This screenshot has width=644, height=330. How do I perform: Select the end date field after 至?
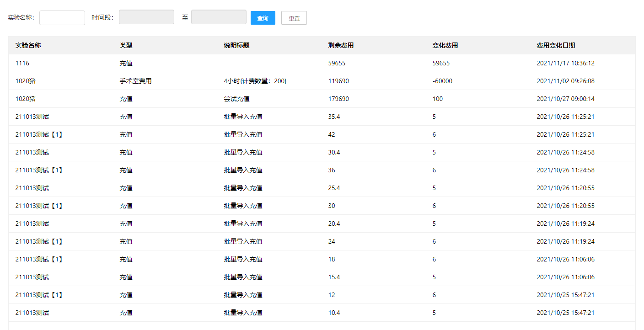click(219, 17)
